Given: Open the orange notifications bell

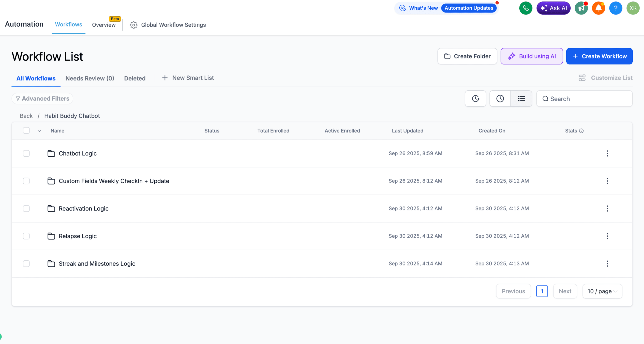Looking at the screenshot, I should [x=598, y=8].
